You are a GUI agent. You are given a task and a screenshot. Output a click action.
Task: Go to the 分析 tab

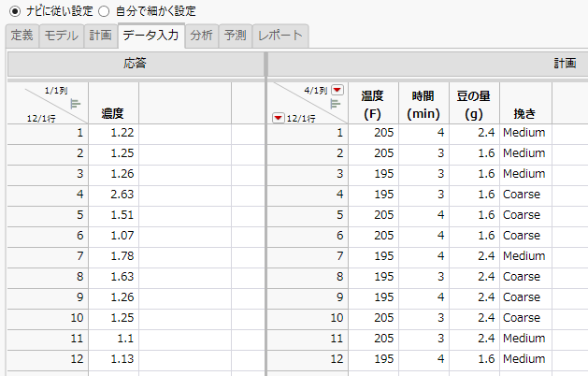click(x=201, y=36)
